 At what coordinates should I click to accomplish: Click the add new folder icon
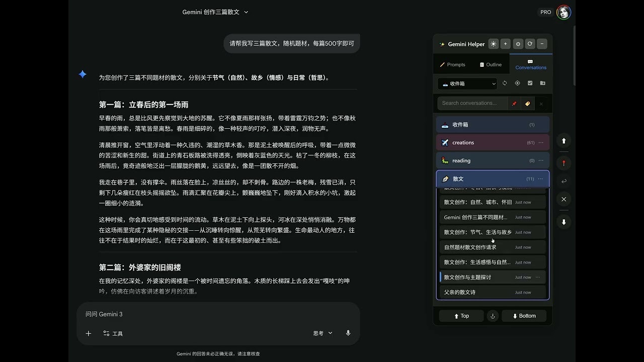coord(542,83)
